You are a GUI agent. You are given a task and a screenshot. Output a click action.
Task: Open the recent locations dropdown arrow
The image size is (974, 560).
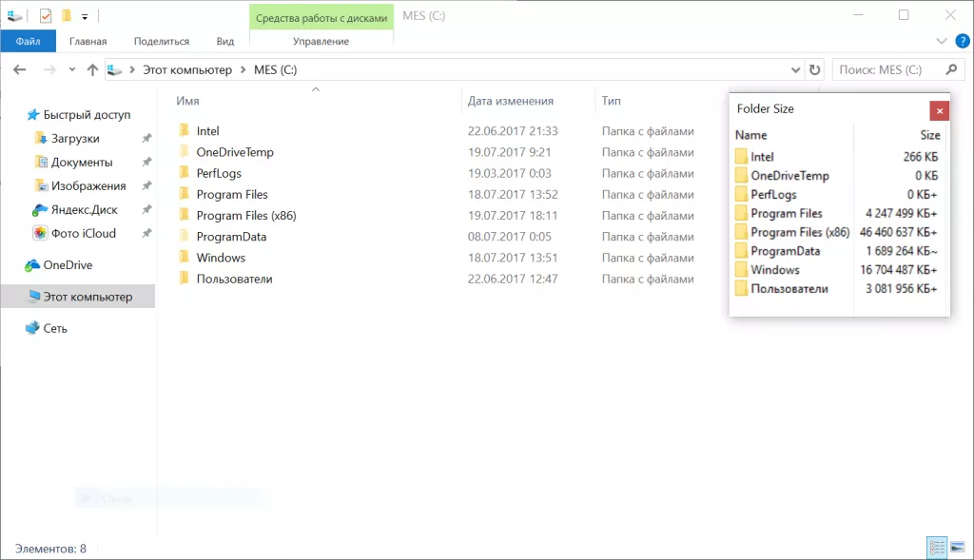tap(70, 70)
